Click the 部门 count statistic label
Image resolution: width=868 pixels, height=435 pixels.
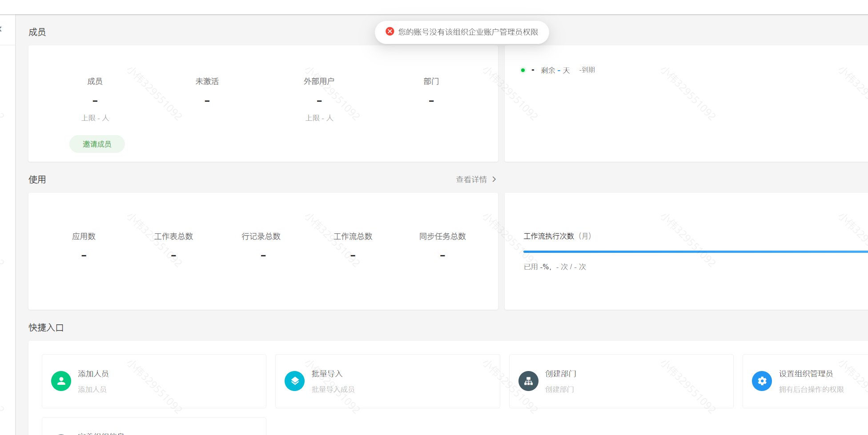pyautogui.click(x=431, y=81)
